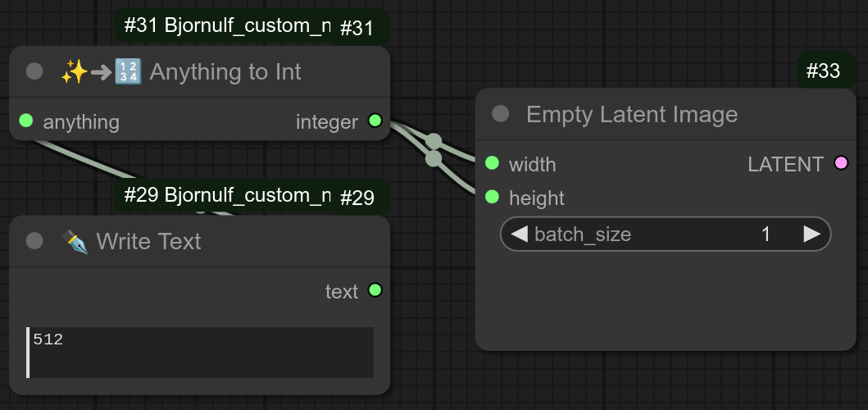Increase batch_size with the right arrow
This screenshot has height=410, width=868.
(811, 235)
